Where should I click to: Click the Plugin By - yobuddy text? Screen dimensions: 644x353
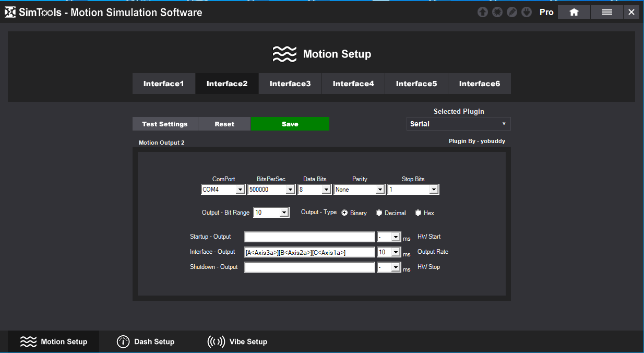point(477,141)
